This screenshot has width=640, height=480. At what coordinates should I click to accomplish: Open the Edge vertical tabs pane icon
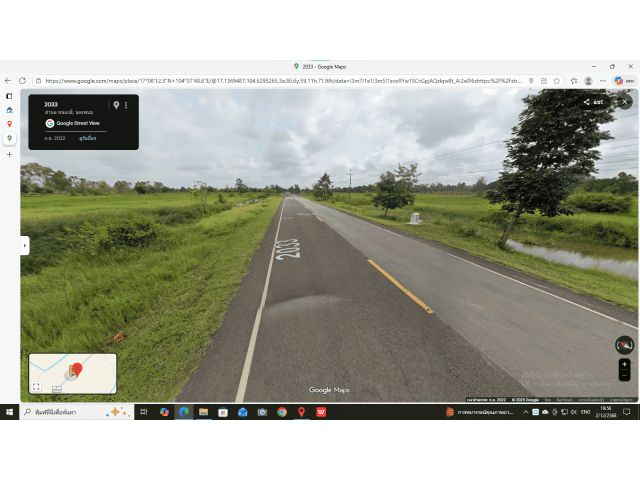coord(9,96)
